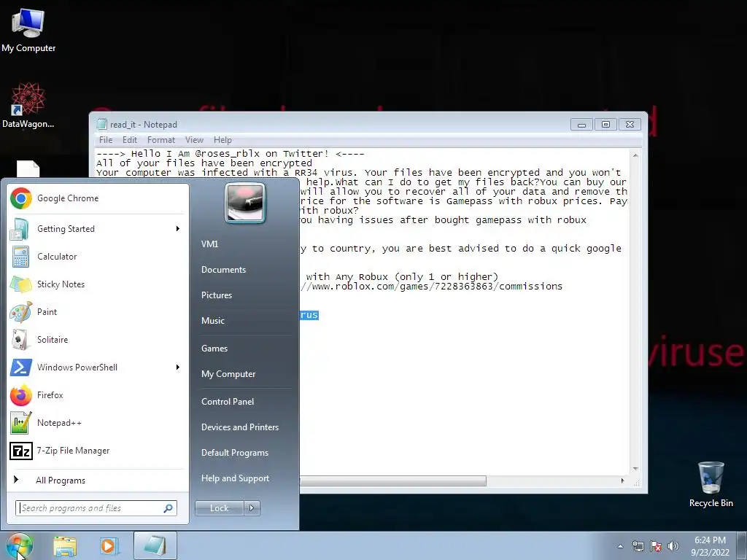The image size is (747, 560).
Task: Show hidden tray icons arrow
Action: click(x=620, y=547)
